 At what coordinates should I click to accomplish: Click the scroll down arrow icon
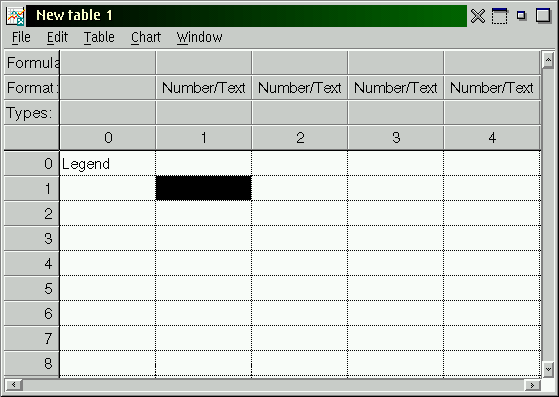click(548, 369)
